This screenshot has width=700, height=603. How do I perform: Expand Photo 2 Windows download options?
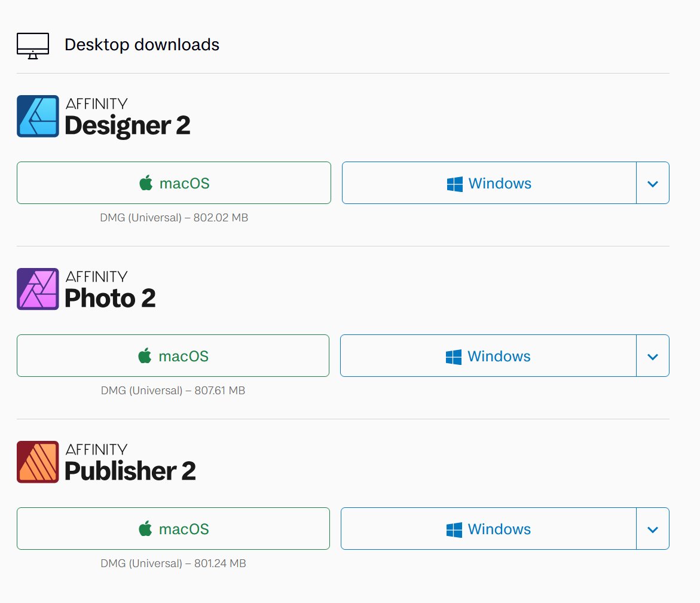[x=653, y=355]
